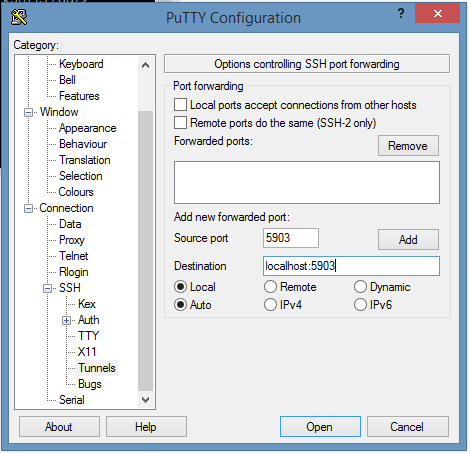Open the X11 category
This screenshot has width=470, height=453.
click(x=87, y=352)
